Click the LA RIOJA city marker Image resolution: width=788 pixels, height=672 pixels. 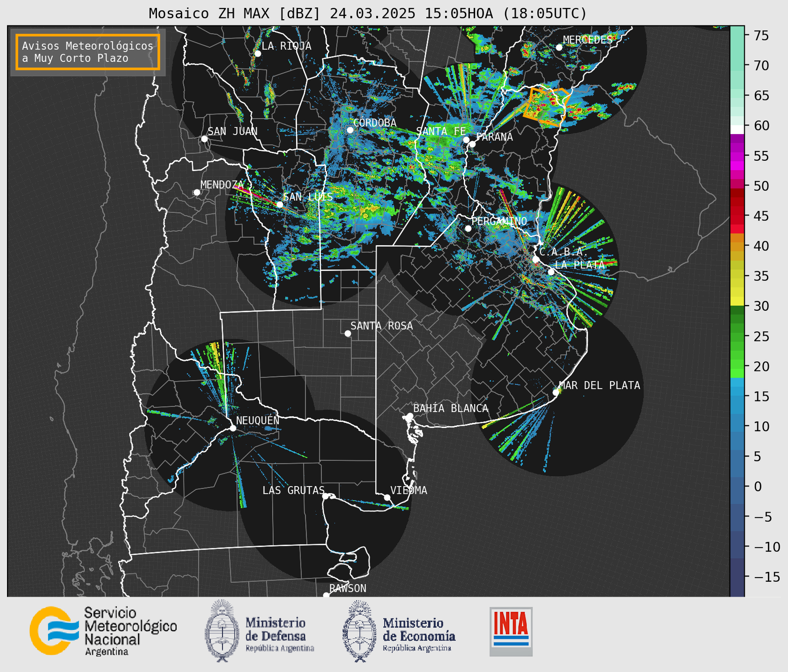coord(257,54)
